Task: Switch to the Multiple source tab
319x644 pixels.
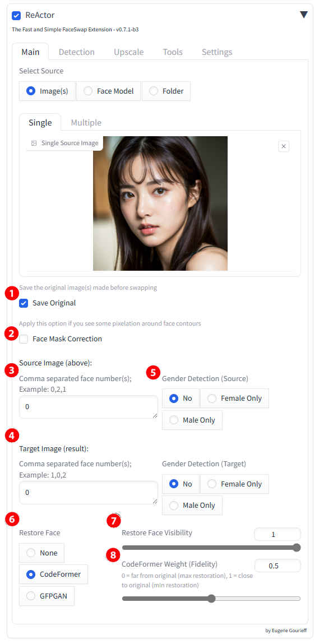Action: tap(86, 122)
